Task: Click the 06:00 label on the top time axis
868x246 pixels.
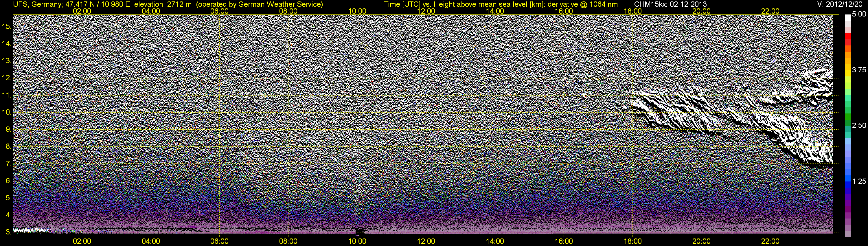Action: click(x=219, y=11)
